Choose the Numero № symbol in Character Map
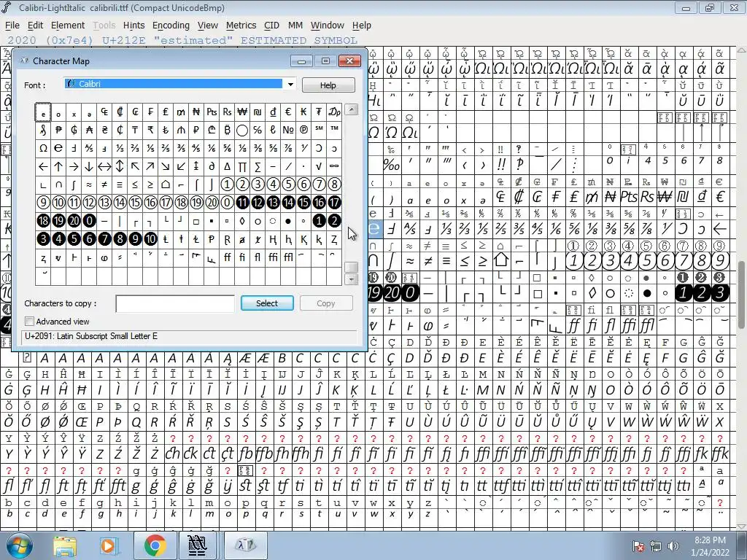The image size is (747, 560). coord(288,130)
